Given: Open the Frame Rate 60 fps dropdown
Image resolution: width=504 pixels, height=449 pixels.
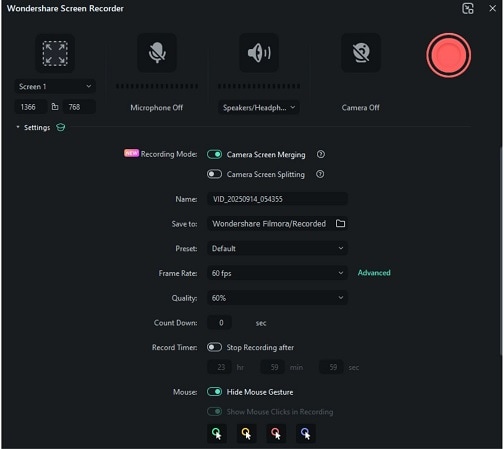Looking at the screenshot, I should point(277,273).
